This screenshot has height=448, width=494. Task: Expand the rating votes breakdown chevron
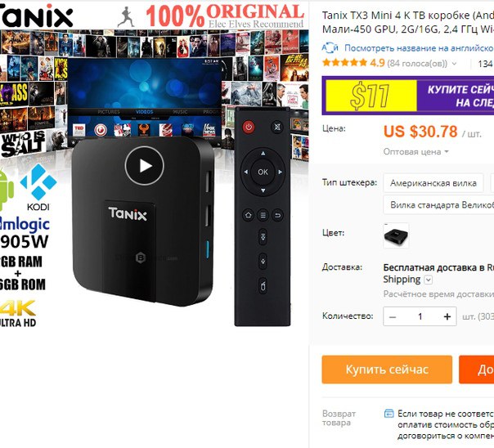click(x=454, y=64)
